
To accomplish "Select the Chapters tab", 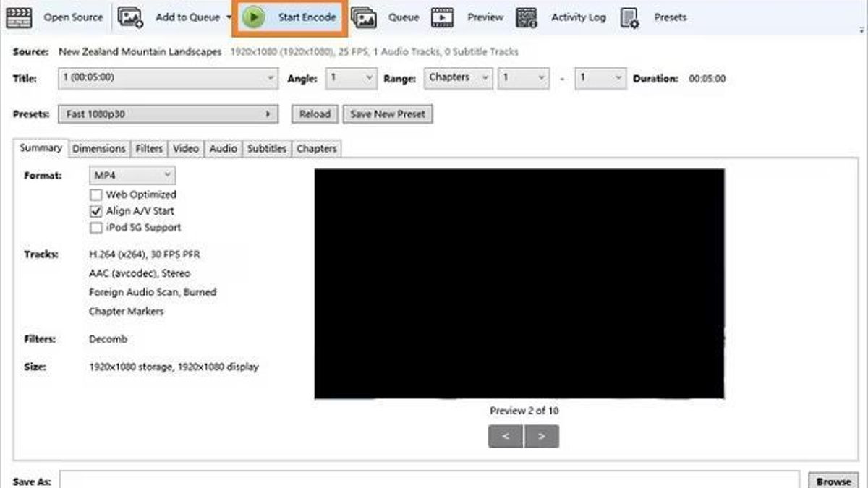I will pyautogui.click(x=317, y=148).
